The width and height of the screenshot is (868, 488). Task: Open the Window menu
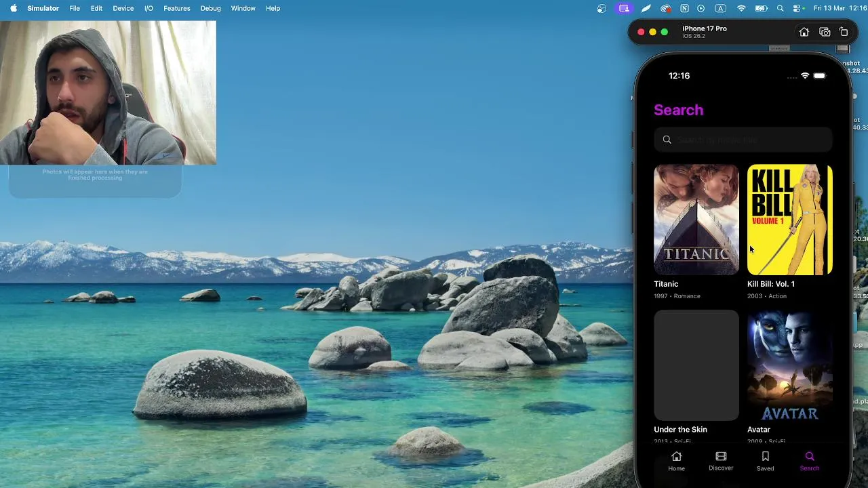[x=243, y=8]
